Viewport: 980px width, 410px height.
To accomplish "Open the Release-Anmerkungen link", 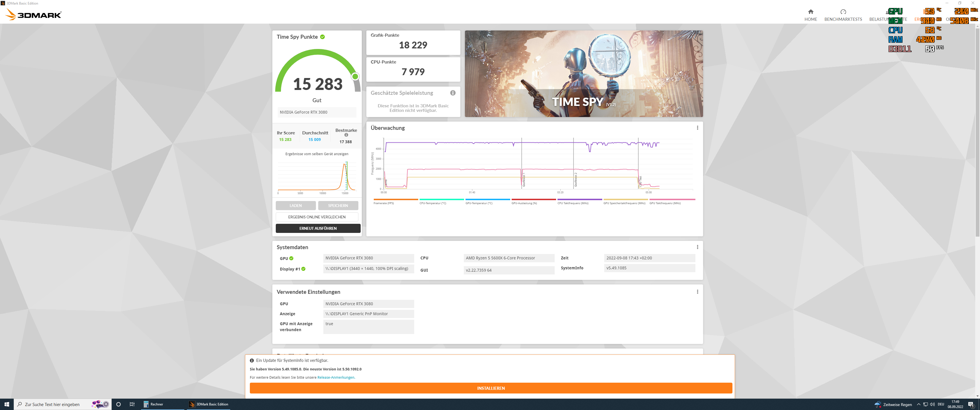I will pyautogui.click(x=336, y=377).
